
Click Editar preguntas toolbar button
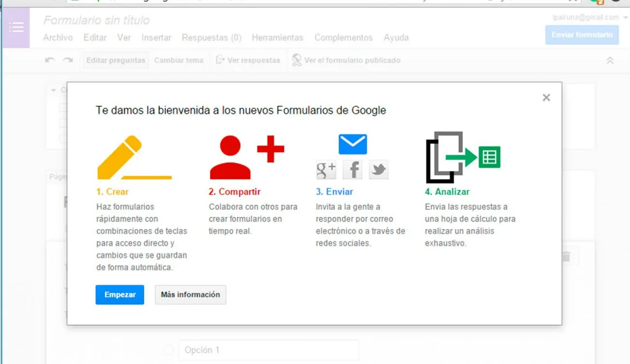pos(116,60)
